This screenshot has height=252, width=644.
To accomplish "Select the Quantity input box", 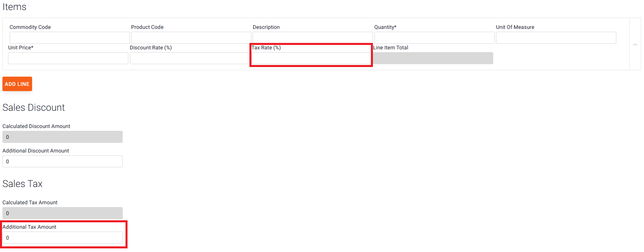I will coord(434,38).
